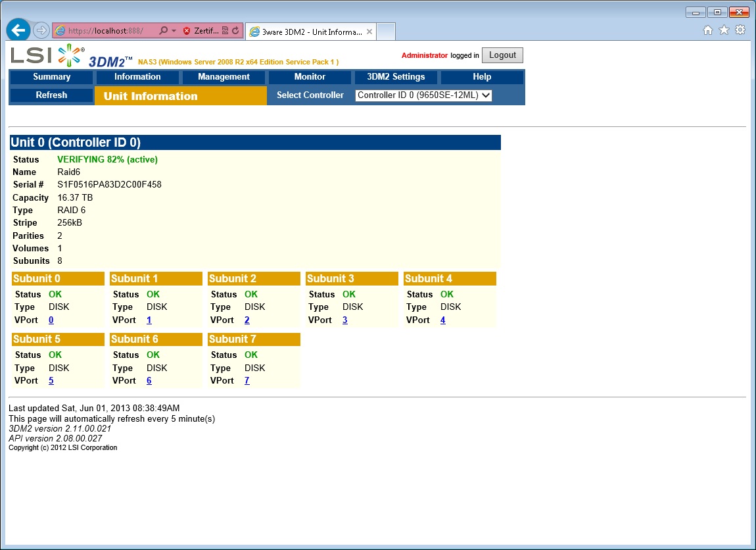Click the unit name value 'Raid6'
This screenshot has height=550, width=756.
[69, 172]
